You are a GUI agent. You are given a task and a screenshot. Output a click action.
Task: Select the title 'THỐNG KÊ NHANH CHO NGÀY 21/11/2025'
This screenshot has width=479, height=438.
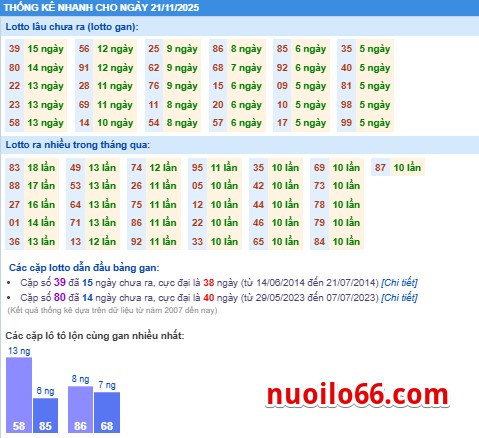(x=101, y=8)
